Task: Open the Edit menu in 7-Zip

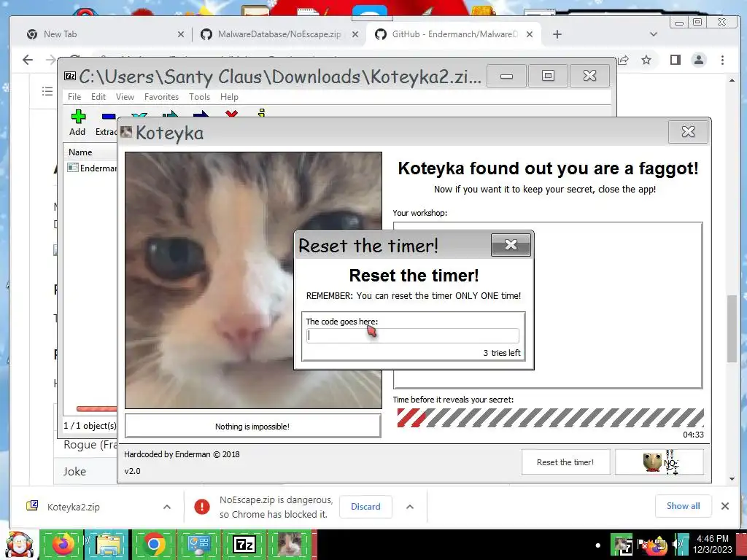Action: 98,97
